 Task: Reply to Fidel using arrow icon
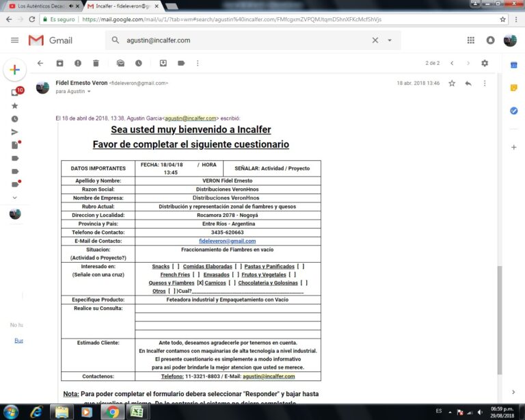(468, 83)
